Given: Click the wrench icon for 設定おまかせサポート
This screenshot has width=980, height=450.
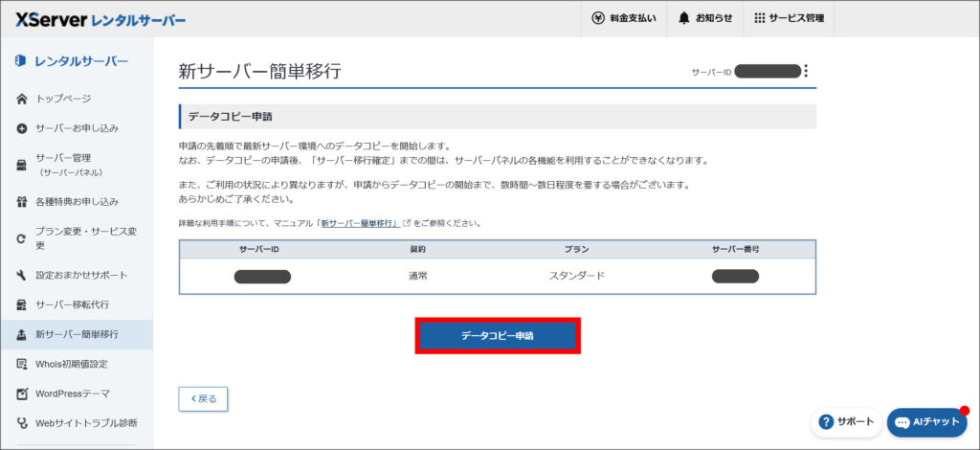Looking at the screenshot, I should pyautogui.click(x=22, y=275).
